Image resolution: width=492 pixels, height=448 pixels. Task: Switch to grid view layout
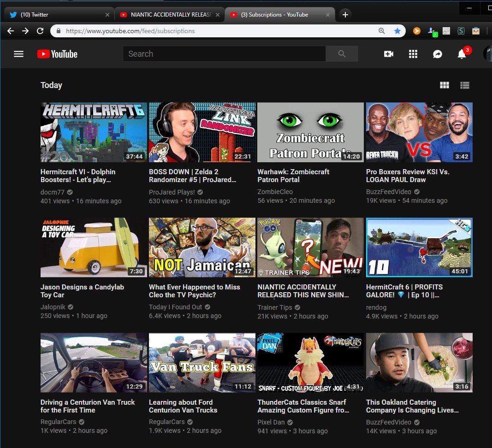(445, 85)
